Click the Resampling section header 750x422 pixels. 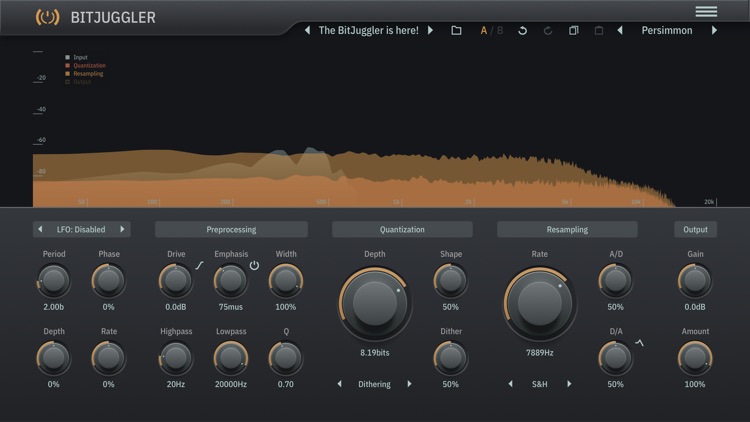tap(567, 230)
